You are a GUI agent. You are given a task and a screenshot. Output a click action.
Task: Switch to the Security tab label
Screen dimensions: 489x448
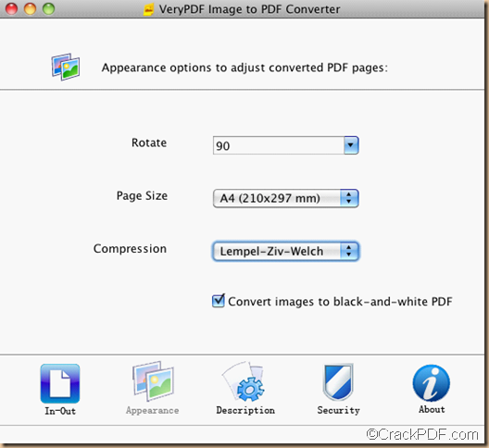338,410
